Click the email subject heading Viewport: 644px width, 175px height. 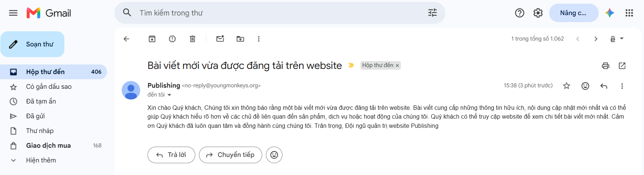tap(245, 66)
